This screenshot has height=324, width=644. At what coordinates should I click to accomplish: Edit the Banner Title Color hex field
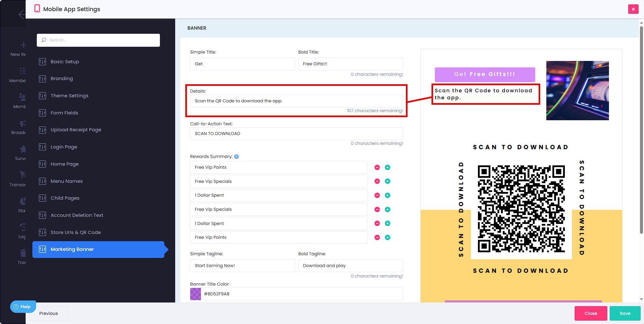point(302,294)
